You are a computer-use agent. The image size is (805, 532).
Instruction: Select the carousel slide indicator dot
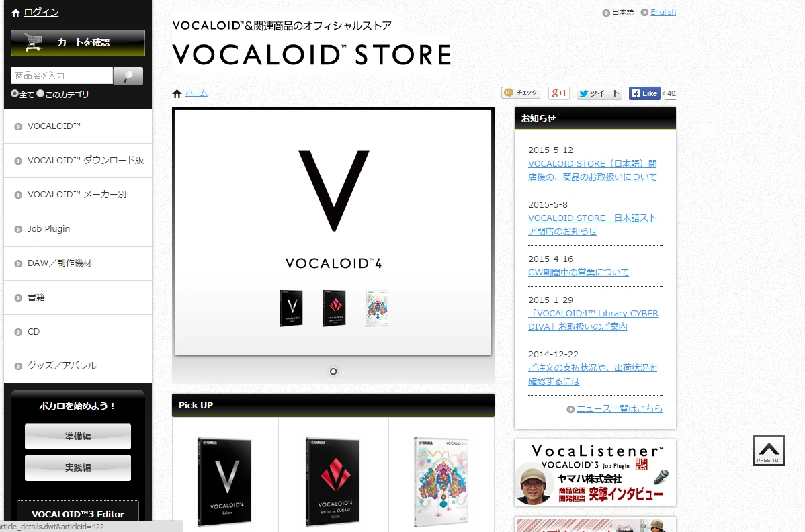click(x=333, y=371)
